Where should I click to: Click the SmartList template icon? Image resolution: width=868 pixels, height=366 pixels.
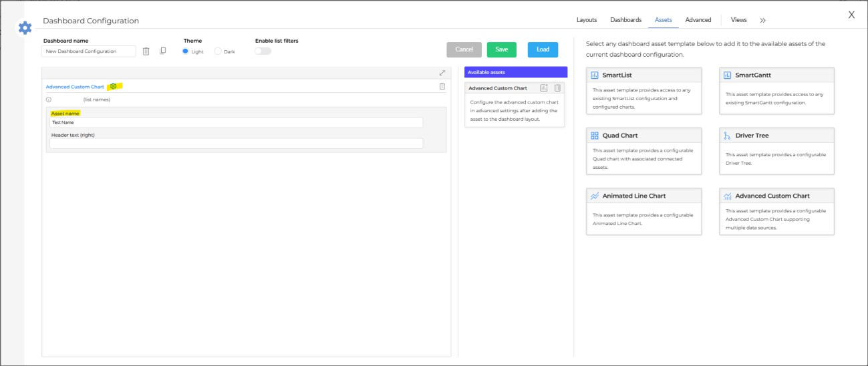[x=595, y=75]
